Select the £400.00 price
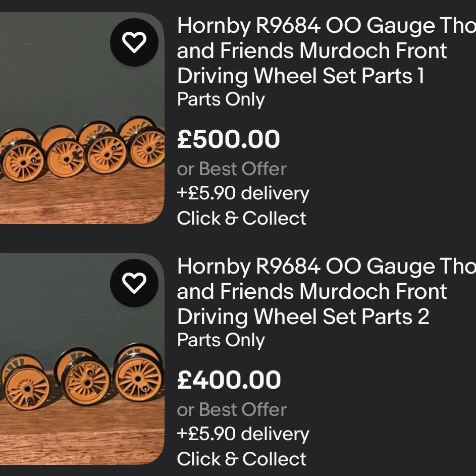 229,380
